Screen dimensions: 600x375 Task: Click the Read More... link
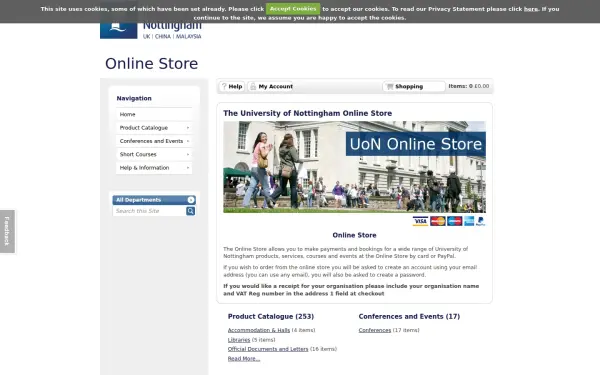point(244,359)
